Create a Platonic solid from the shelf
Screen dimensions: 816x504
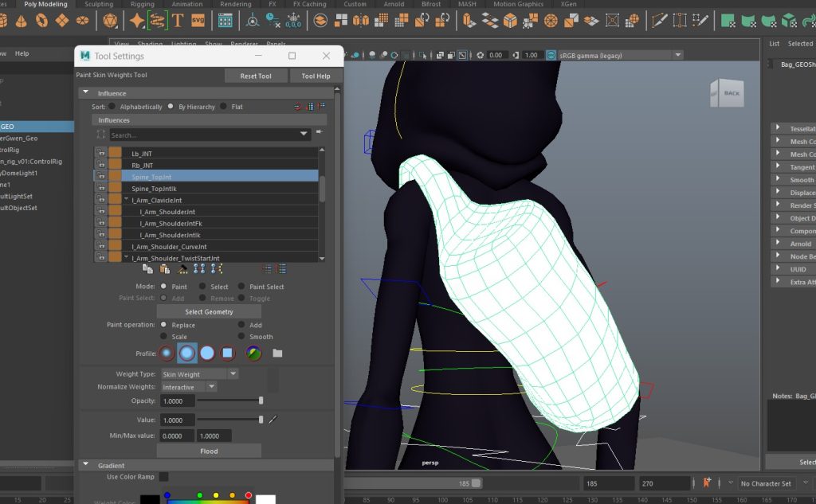[110, 21]
